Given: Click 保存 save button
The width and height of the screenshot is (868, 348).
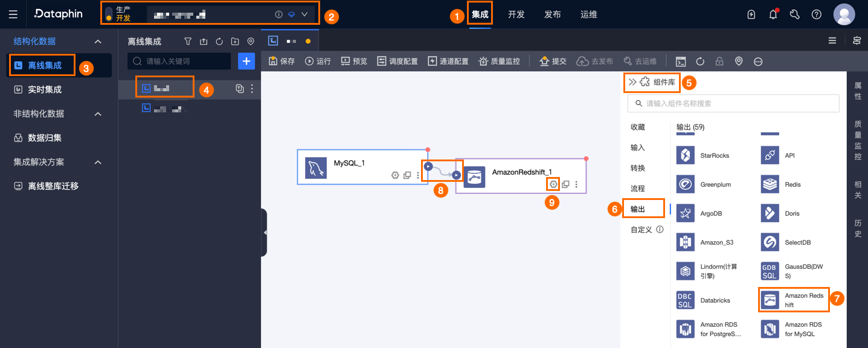Looking at the screenshot, I should 281,61.
